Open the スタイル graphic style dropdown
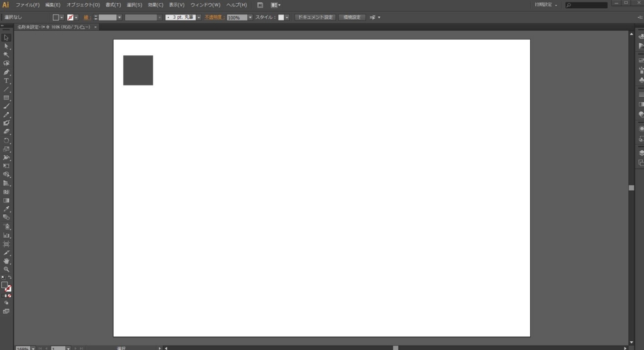This screenshot has width=644, height=350. [287, 18]
